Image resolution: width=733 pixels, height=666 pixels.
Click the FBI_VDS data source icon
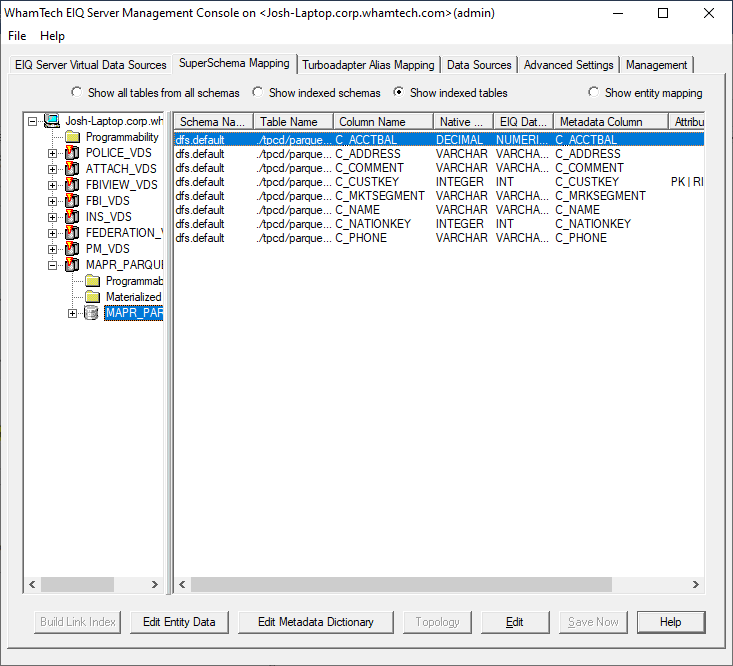(72, 201)
